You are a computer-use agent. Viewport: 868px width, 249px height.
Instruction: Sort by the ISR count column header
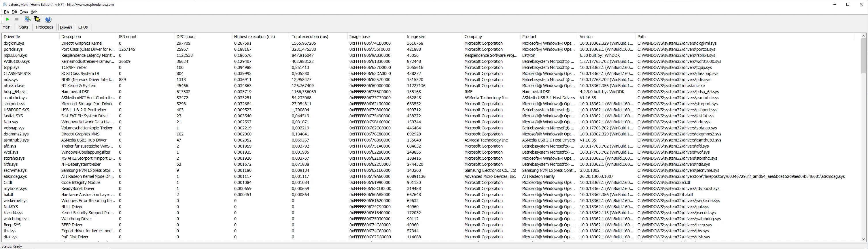(x=145, y=36)
